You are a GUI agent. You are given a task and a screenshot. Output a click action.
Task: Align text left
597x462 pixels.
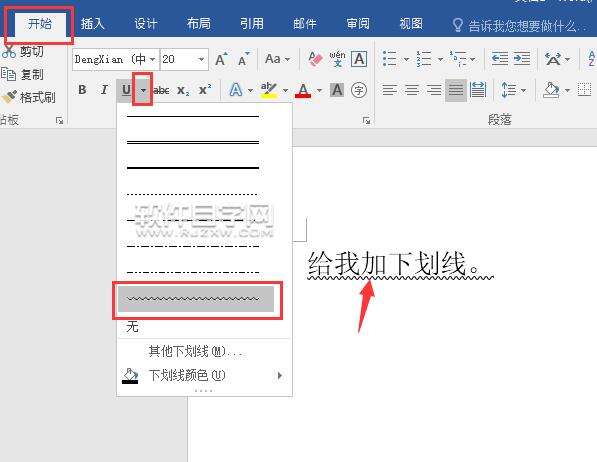pos(389,90)
